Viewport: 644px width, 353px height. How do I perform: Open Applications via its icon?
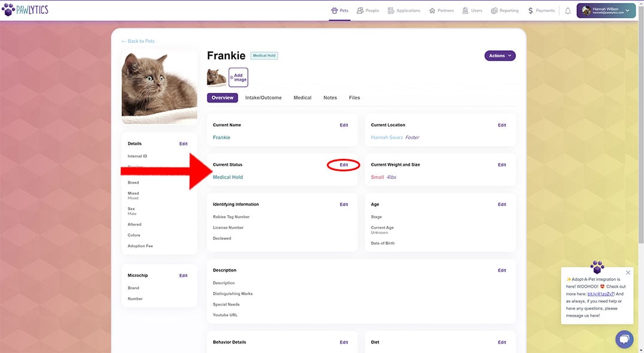tap(390, 10)
